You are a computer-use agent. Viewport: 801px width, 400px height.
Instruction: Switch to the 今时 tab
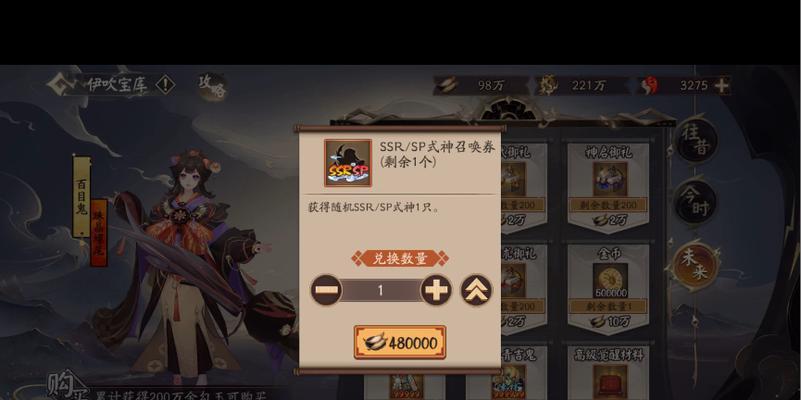tap(695, 201)
